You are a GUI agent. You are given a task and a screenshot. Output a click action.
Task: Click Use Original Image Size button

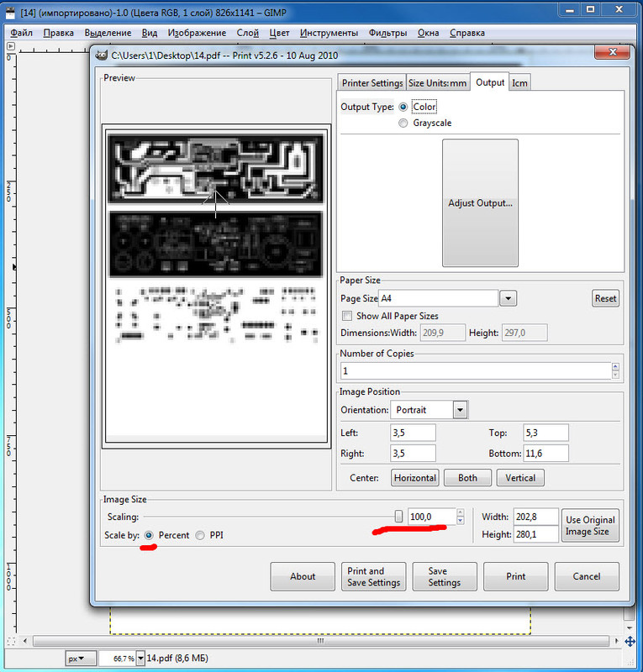tap(590, 526)
